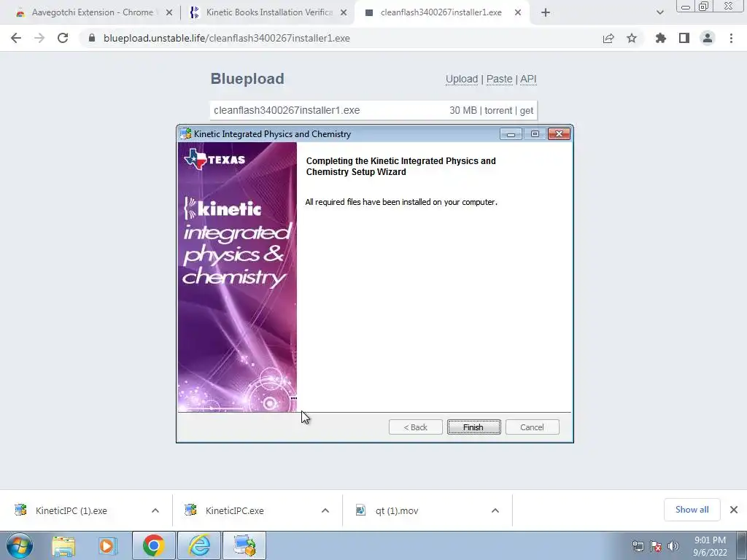The width and height of the screenshot is (747, 560).
Task: Open the Windows Start menu
Action: [19, 545]
